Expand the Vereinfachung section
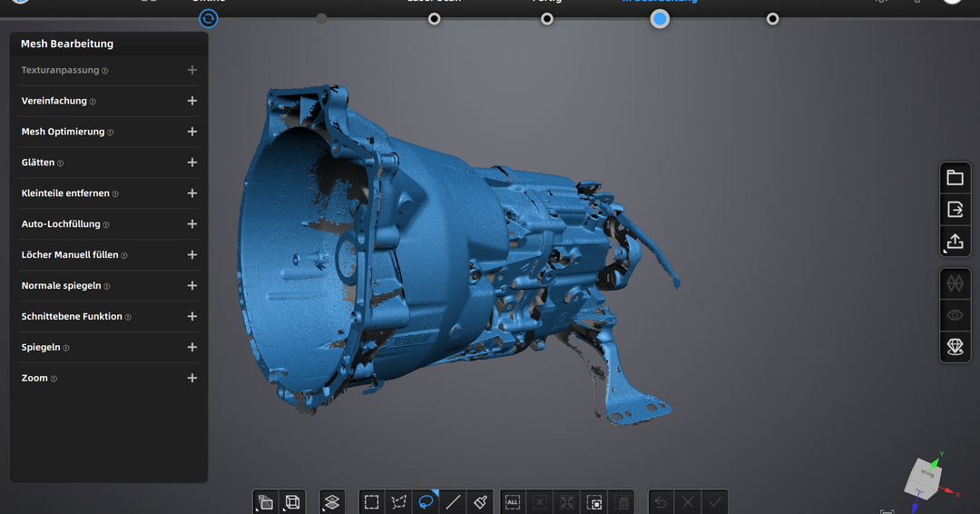This screenshot has width=980, height=514. point(191,101)
